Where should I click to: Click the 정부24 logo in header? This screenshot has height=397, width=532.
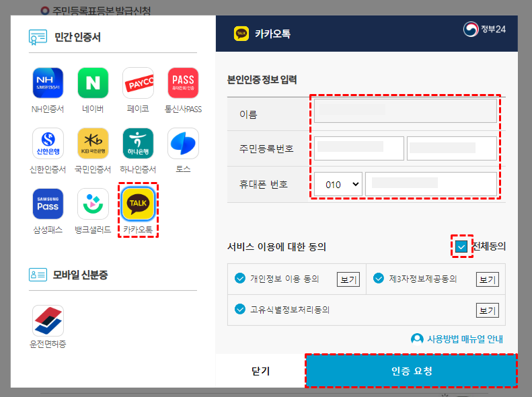pyautogui.click(x=484, y=30)
